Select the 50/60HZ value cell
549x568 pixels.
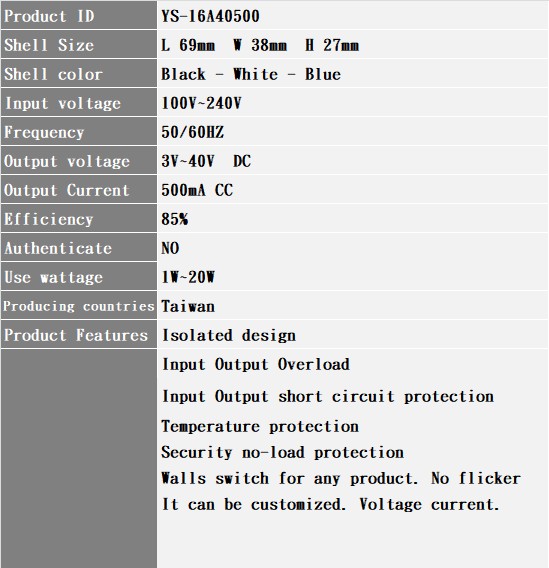(x=352, y=131)
